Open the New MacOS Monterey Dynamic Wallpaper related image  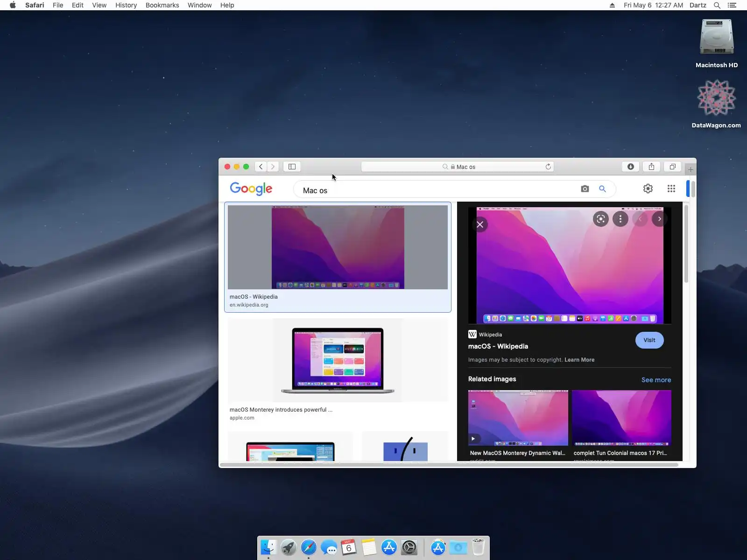(518, 418)
